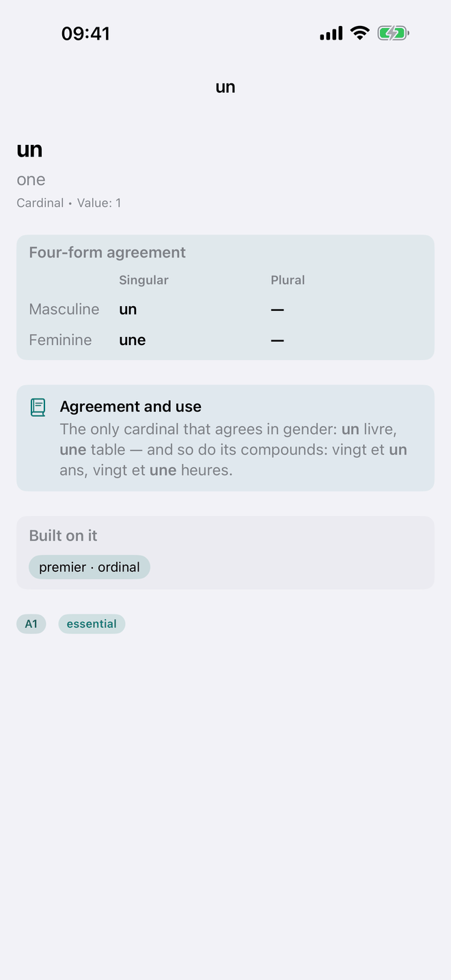Tap the Built on it heading
The width and height of the screenshot is (451, 980).
63,536
